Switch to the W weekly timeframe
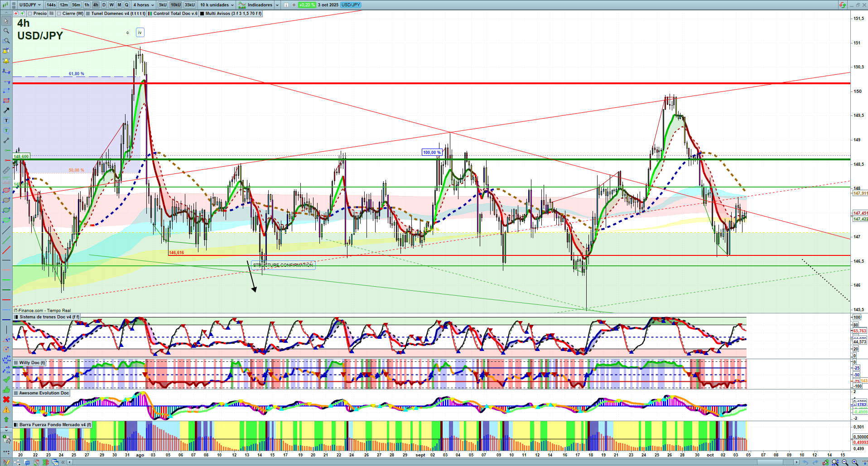The image size is (868, 466). 111,5
